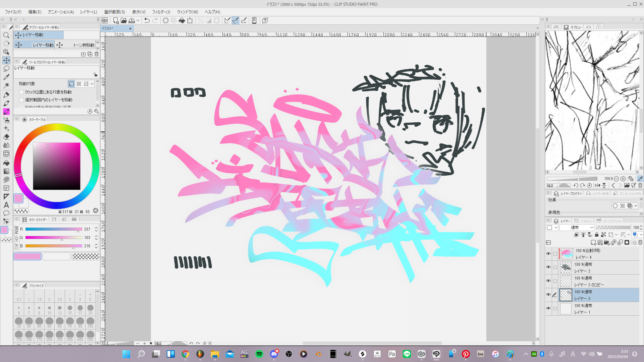Enable 選択範囲内のレイヤーを移動 checkbox
Screen dimensions: 644x362
point(21,100)
